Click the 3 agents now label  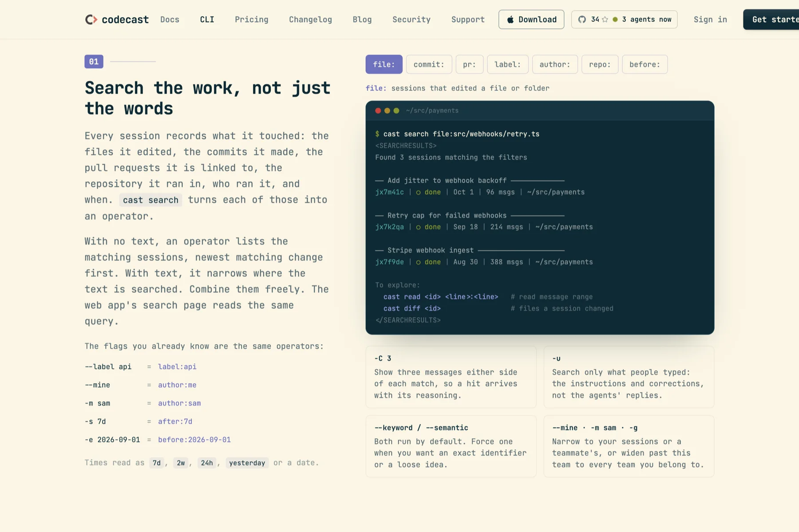(x=646, y=20)
